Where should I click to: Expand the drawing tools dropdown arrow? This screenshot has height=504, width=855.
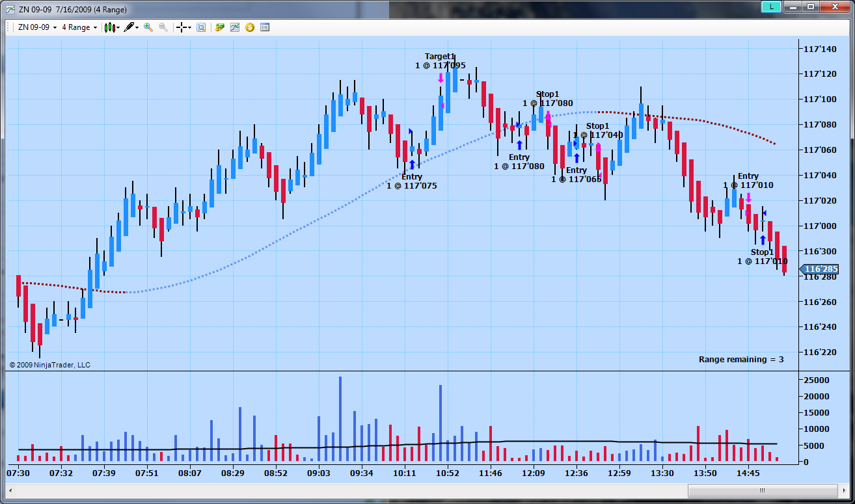(137, 28)
